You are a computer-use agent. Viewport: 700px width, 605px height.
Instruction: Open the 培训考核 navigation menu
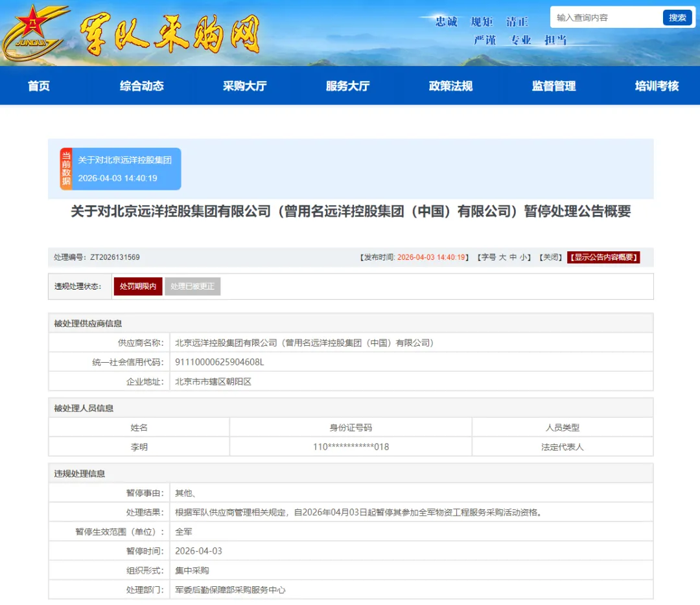click(x=656, y=86)
